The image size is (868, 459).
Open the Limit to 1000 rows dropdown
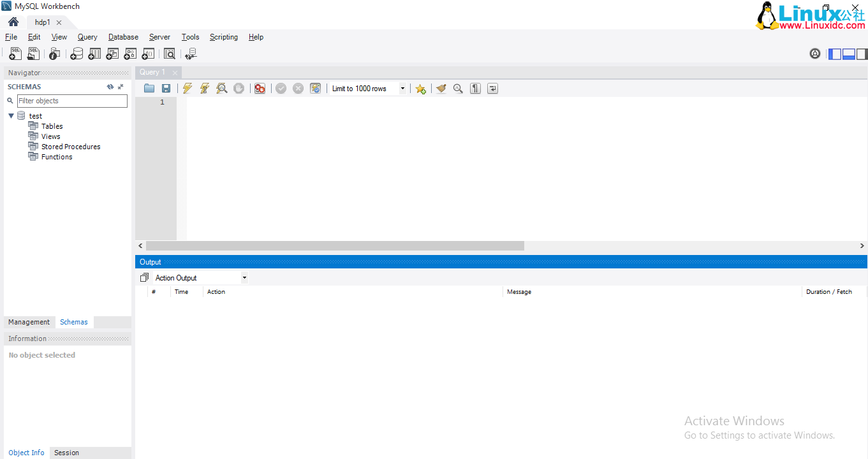402,89
